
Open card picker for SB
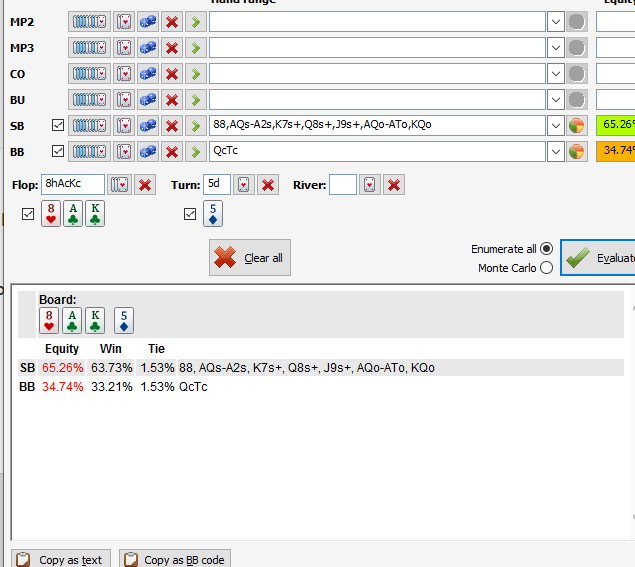coord(124,126)
